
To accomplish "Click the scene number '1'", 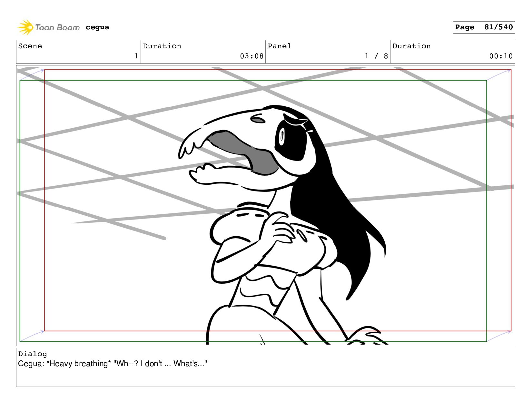I will click(136, 56).
